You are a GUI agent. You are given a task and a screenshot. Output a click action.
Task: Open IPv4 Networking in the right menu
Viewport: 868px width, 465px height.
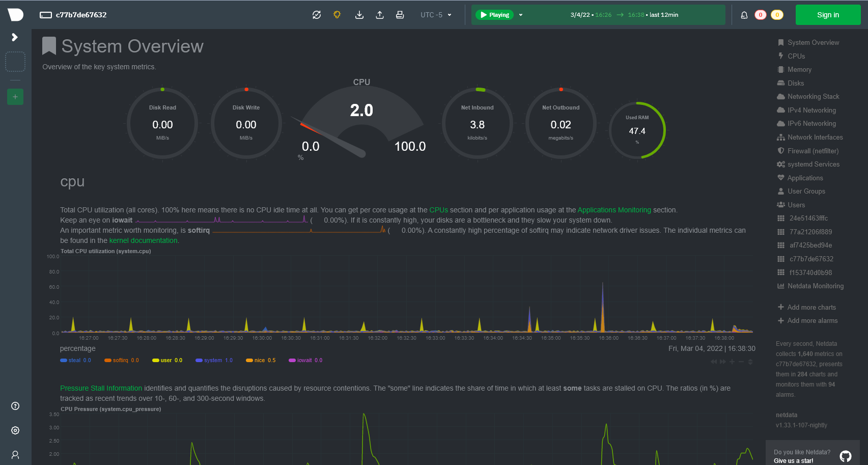807,110
